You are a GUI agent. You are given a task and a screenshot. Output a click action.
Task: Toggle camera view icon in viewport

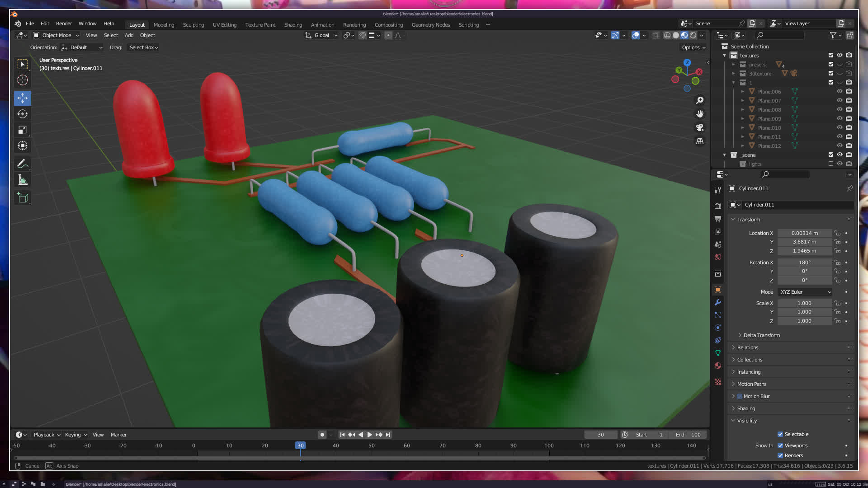700,127
